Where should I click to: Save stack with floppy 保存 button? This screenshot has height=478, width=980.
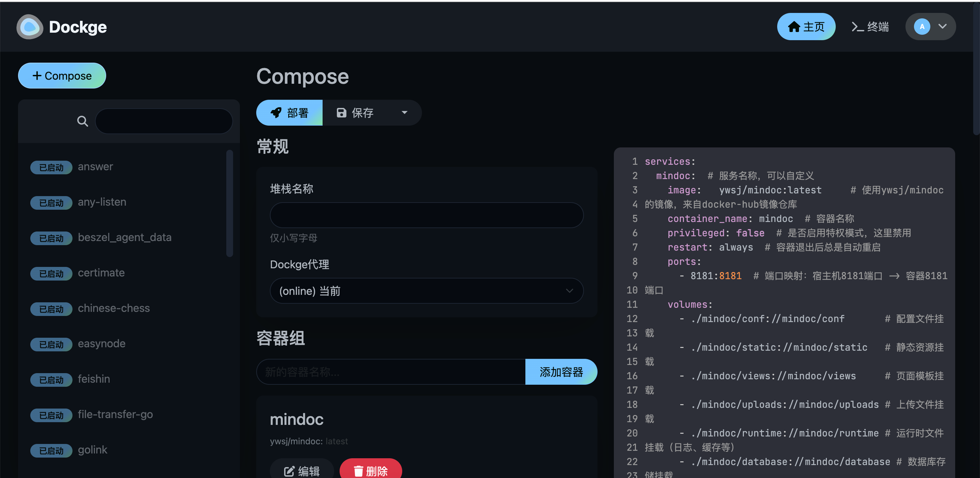pos(355,113)
